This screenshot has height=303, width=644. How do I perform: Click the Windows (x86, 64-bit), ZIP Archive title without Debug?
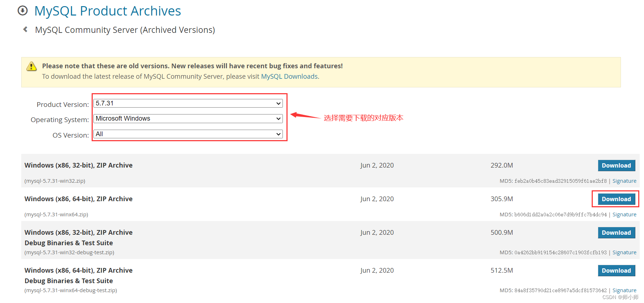click(79, 199)
